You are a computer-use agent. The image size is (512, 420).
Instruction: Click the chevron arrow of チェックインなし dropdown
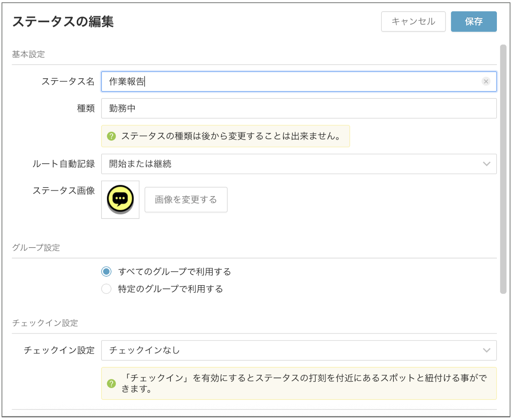coord(486,350)
